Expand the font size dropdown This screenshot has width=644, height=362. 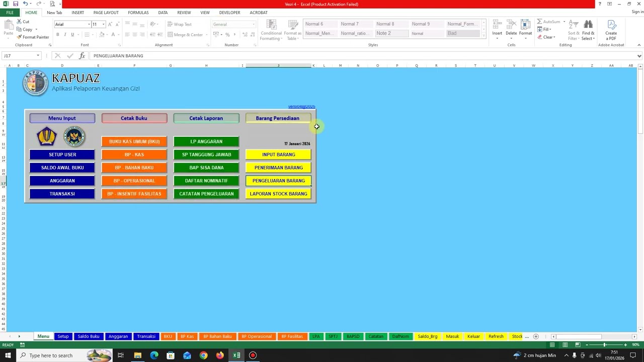(104, 24)
